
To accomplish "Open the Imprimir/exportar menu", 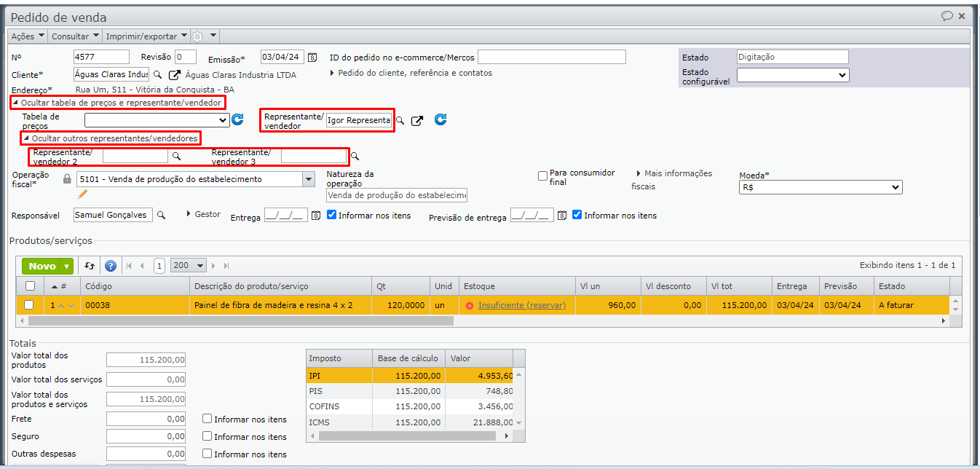I will pyautogui.click(x=146, y=36).
